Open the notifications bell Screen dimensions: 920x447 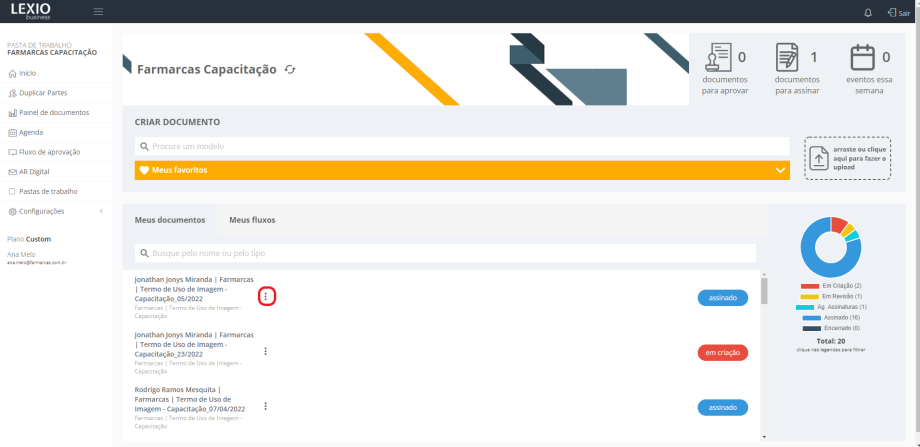867,12
